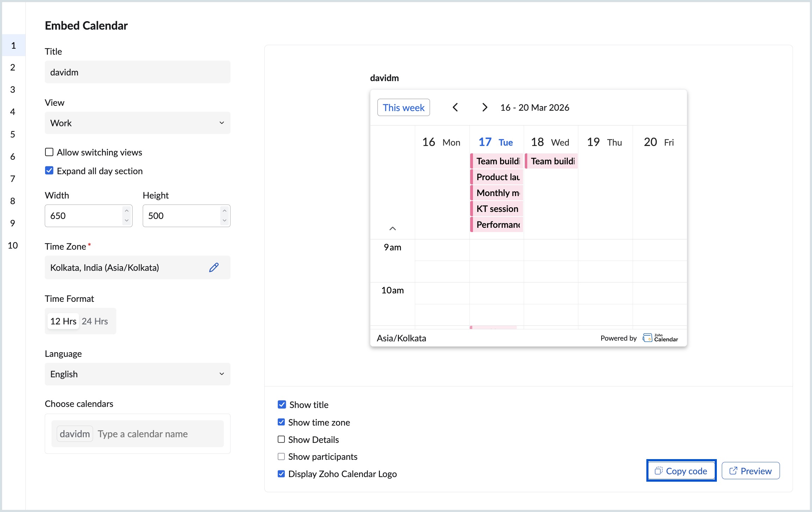Open the View dropdown set to Work
This screenshot has height=512, width=812.
click(x=137, y=123)
